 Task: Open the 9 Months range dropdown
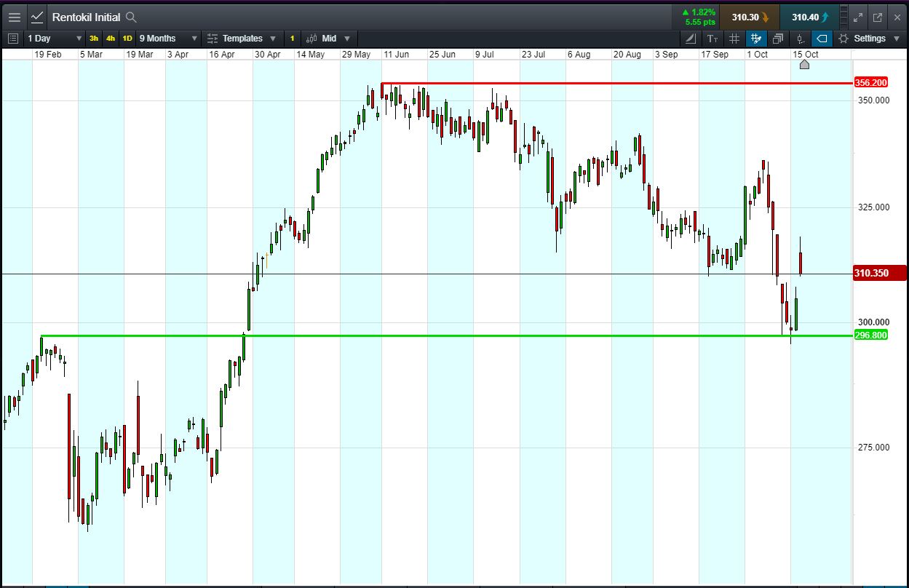pyautogui.click(x=168, y=39)
